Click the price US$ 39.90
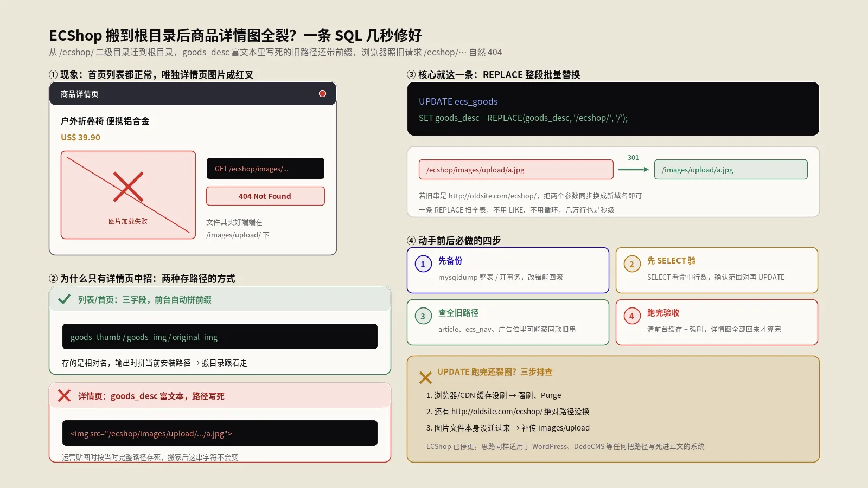868x488 pixels. click(x=80, y=137)
